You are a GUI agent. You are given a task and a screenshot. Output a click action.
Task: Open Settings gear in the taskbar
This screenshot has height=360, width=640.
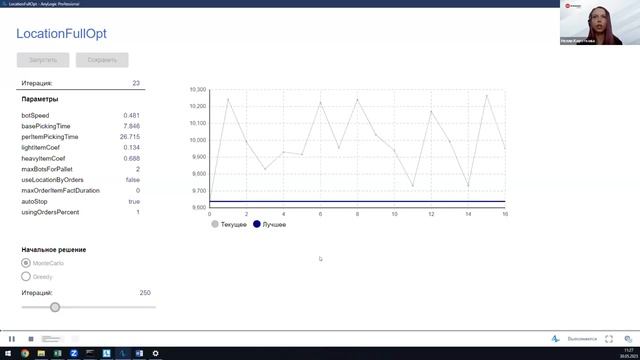click(156, 353)
